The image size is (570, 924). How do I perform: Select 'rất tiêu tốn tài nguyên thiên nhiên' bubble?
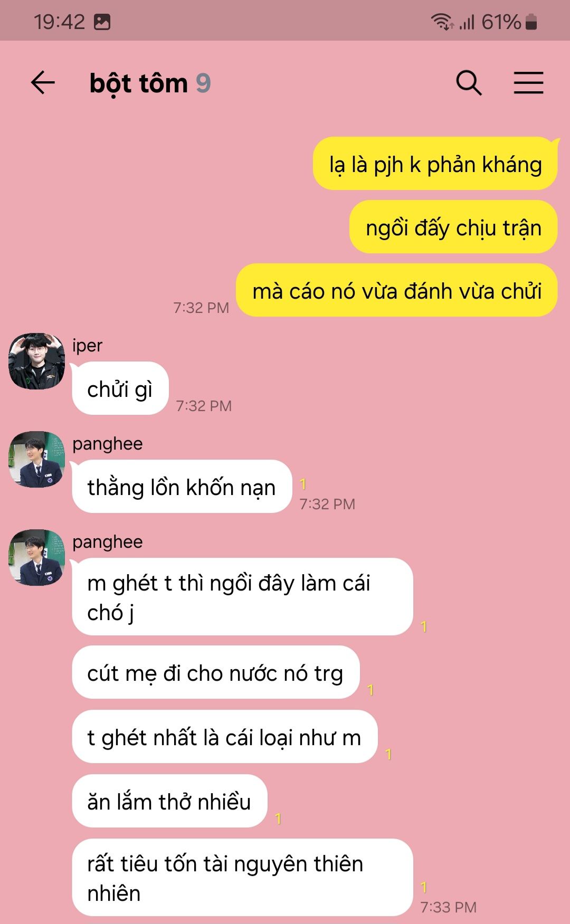click(x=242, y=878)
